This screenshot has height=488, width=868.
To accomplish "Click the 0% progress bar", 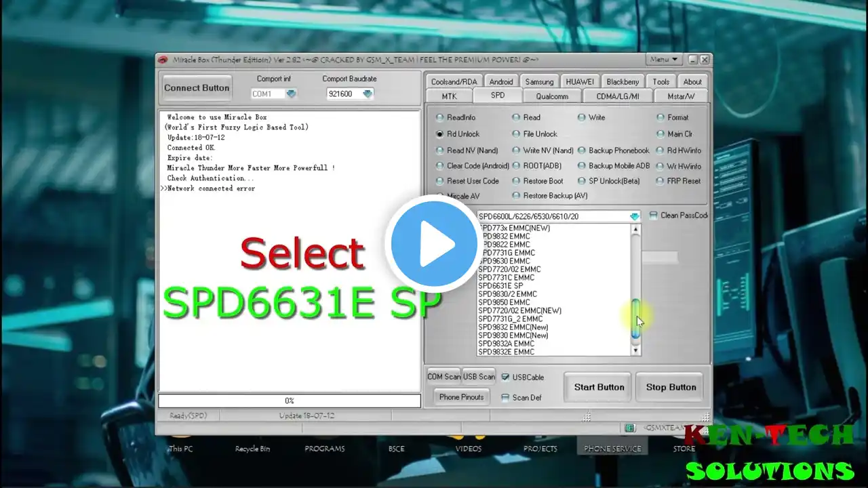I will [x=290, y=401].
